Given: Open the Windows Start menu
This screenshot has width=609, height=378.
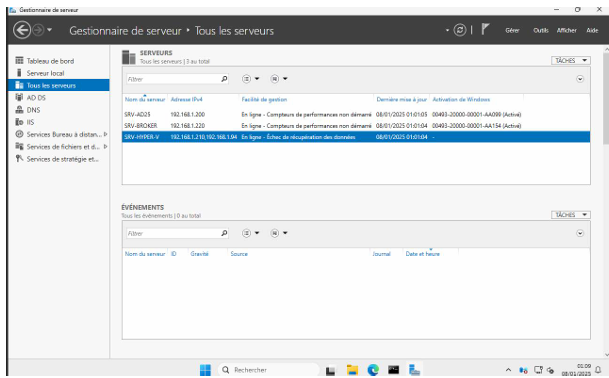Looking at the screenshot, I should click(205, 370).
